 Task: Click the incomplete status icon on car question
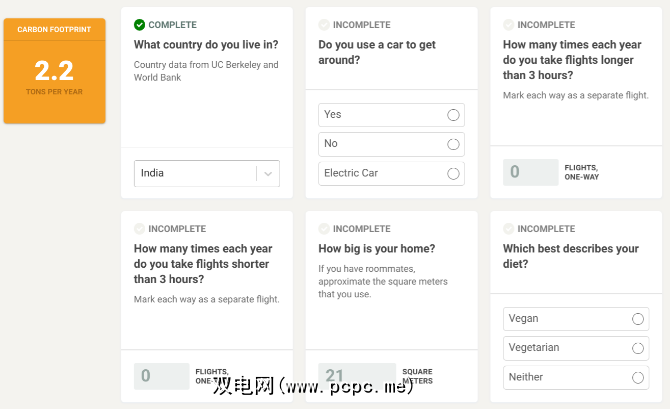click(324, 25)
